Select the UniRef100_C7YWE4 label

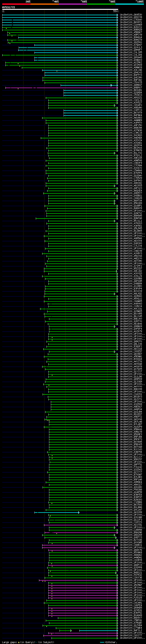131,628
